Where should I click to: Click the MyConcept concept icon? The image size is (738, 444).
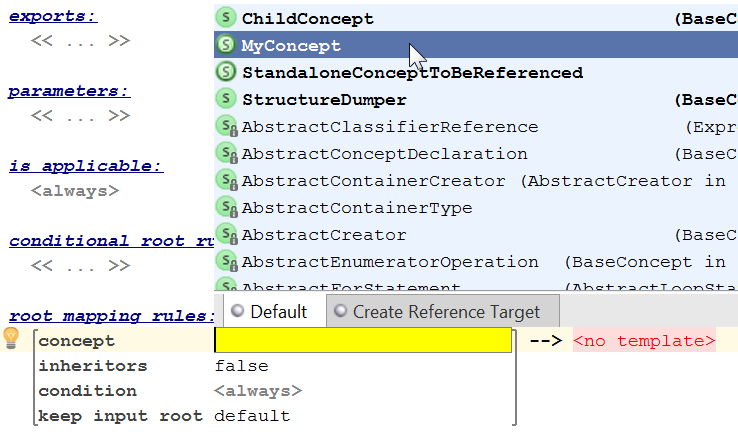pyautogui.click(x=226, y=45)
